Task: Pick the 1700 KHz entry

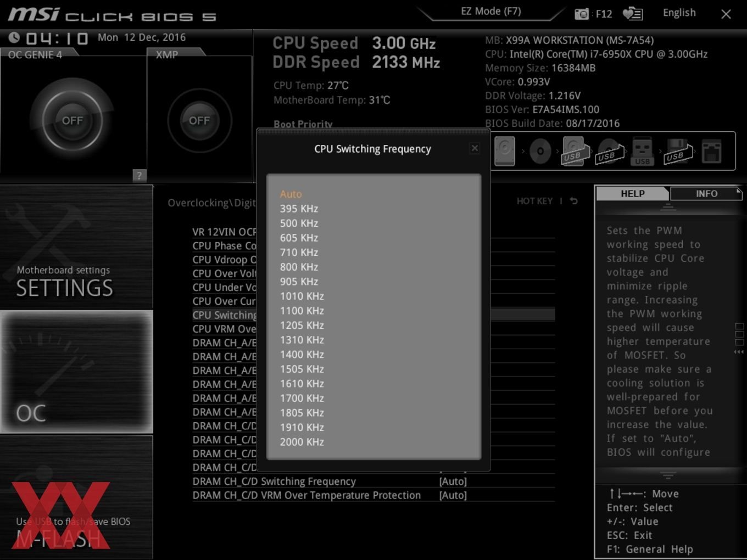Action: click(302, 398)
